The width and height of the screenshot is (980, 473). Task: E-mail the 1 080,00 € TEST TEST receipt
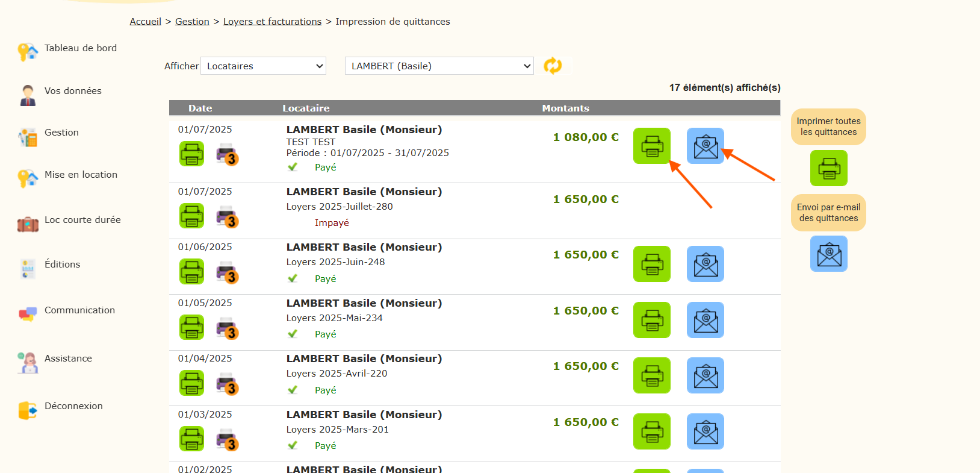(x=706, y=146)
